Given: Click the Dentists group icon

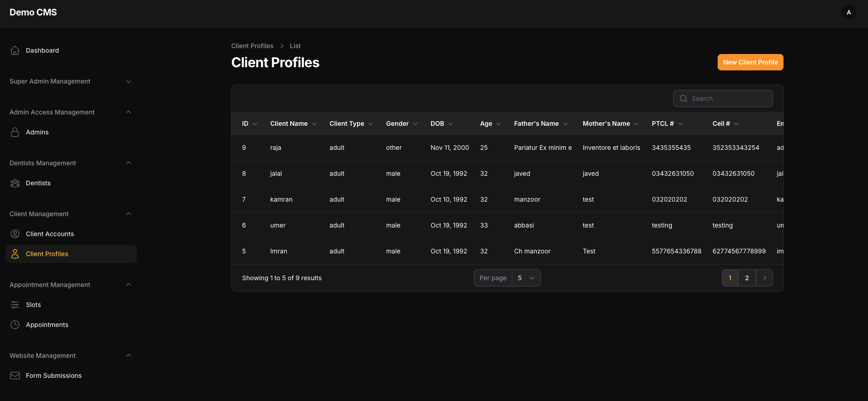Looking at the screenshot, I should tap(15, 183).
